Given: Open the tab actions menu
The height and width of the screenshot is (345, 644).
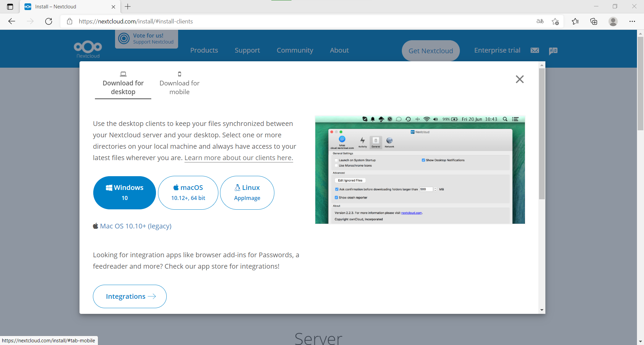Looking at the screenshot, I should point(10,6).
